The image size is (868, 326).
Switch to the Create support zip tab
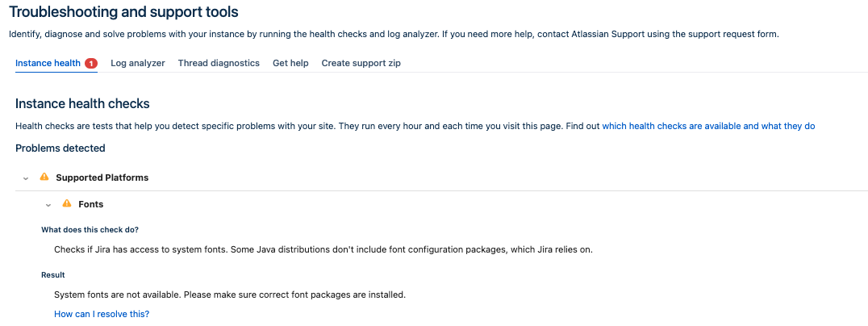pyautogui.click(x=361, y=63)
